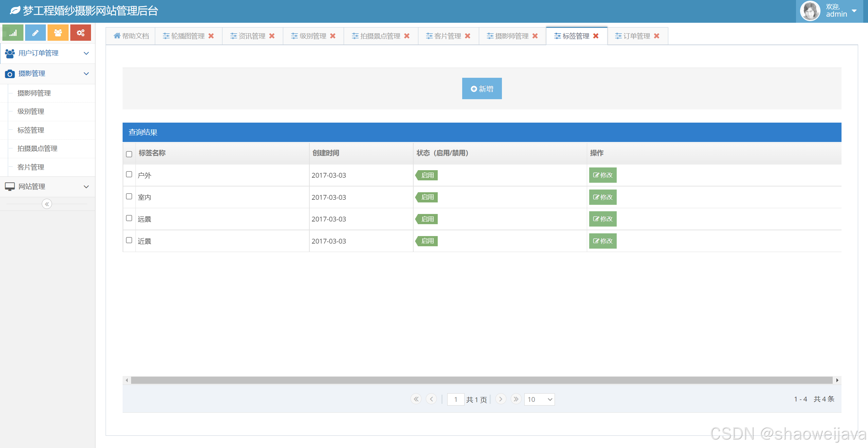Check the box for 远景 row
This screenshot has height=448, width=868.
coord(129,218)
